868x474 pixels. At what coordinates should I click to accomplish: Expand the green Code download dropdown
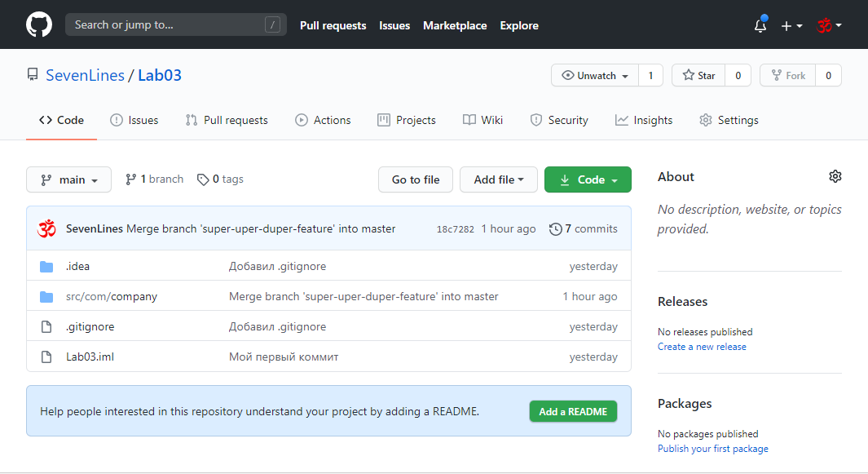[x=588, y=179]
